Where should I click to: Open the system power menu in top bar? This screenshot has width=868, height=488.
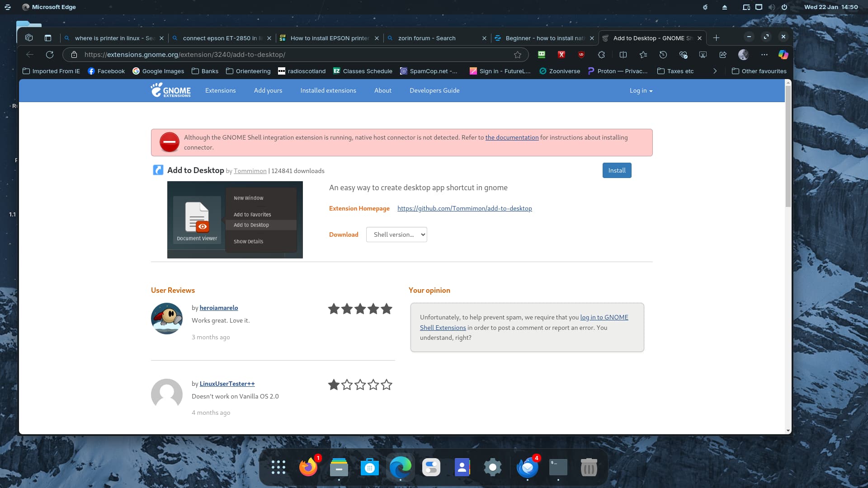(x=784, y=7)
